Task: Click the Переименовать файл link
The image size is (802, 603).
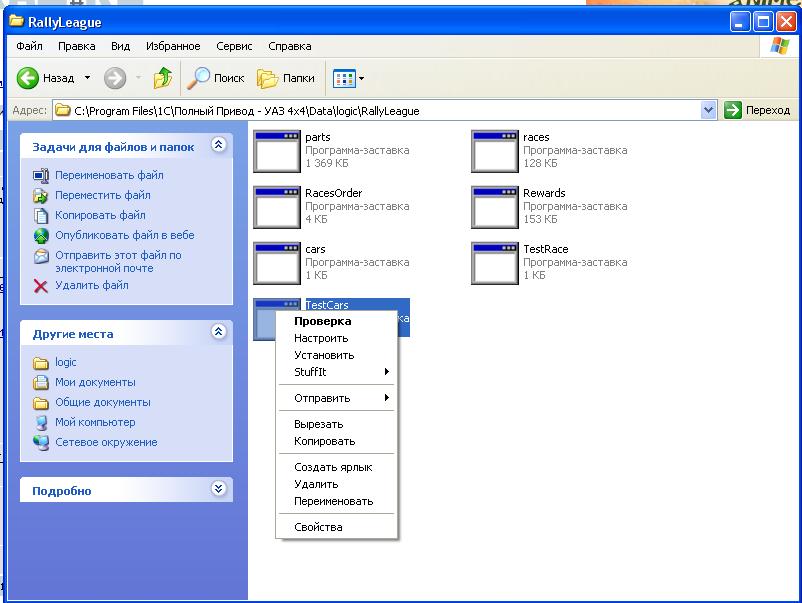Action: [109, 175]
